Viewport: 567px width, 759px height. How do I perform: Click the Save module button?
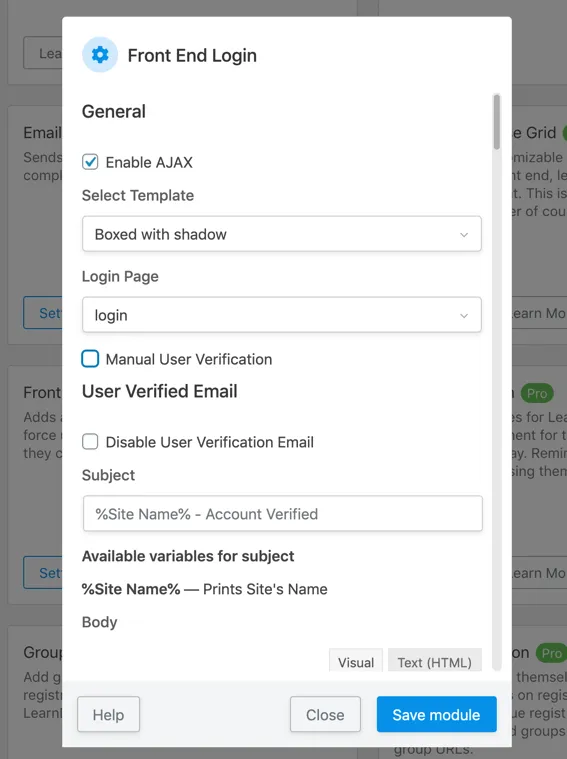click(436, 714)
